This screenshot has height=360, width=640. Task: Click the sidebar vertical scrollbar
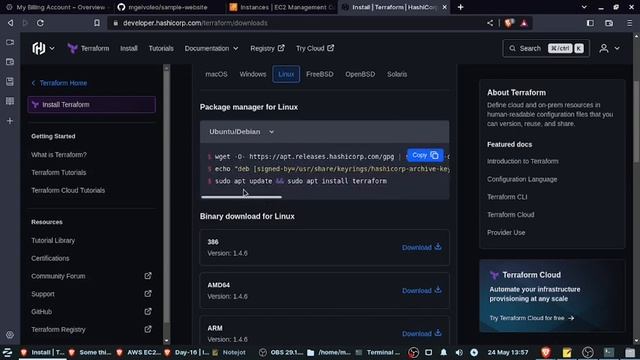pos(166,196)
